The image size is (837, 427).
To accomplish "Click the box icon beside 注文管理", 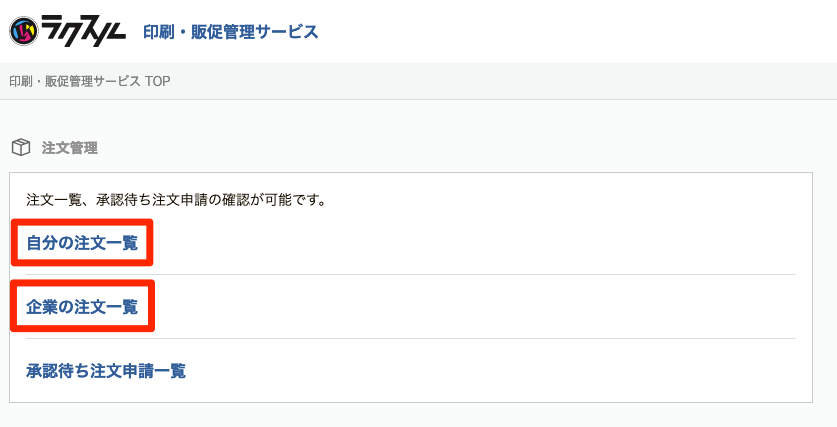I will (21, 147).
